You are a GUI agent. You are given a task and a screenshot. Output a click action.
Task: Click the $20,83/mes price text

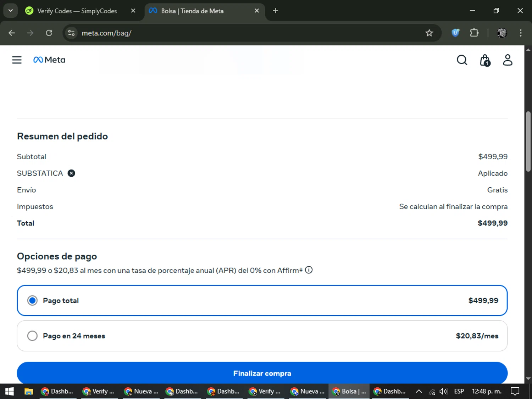[477, 336]
